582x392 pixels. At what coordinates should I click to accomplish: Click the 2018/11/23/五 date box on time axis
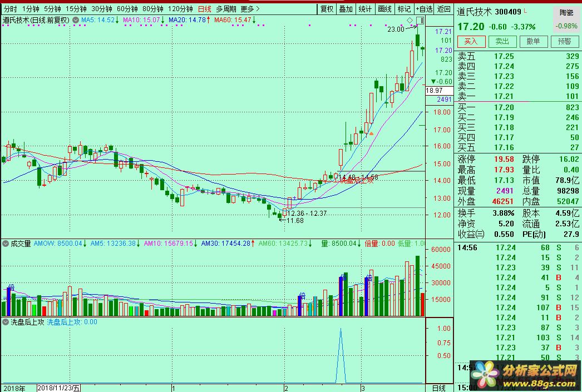coord(58,388)
